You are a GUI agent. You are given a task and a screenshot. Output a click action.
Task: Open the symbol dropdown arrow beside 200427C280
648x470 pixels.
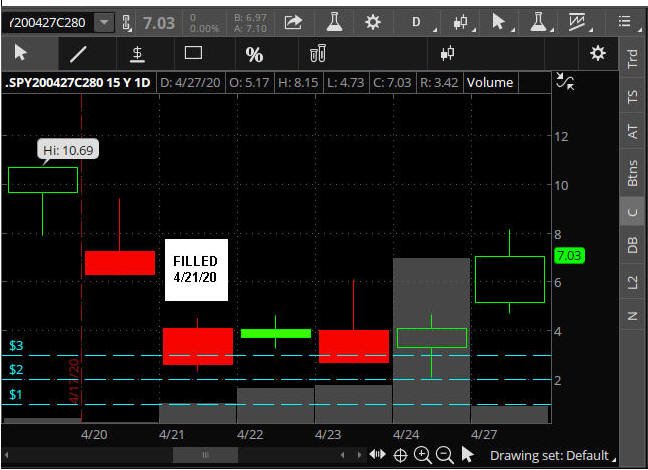point(104,22)
